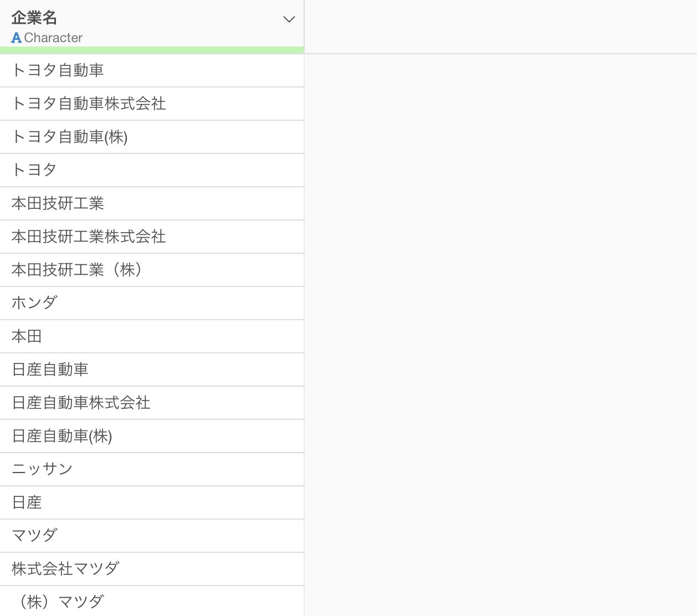Image resolution: width=697 pixels, height=616 pixels.
Task: Click the cell containing only 日産
Action: pyautogui.click(x=27, y=502)
